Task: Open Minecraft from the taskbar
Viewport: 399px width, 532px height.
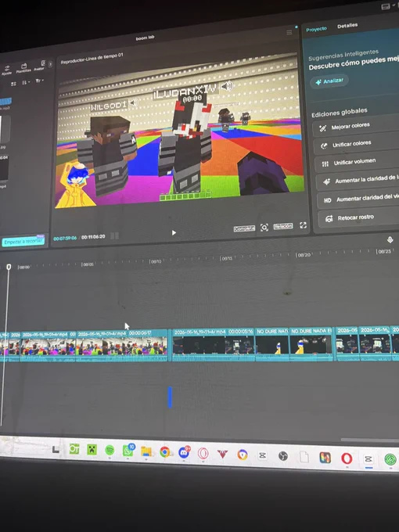Action: coord(92,450)
